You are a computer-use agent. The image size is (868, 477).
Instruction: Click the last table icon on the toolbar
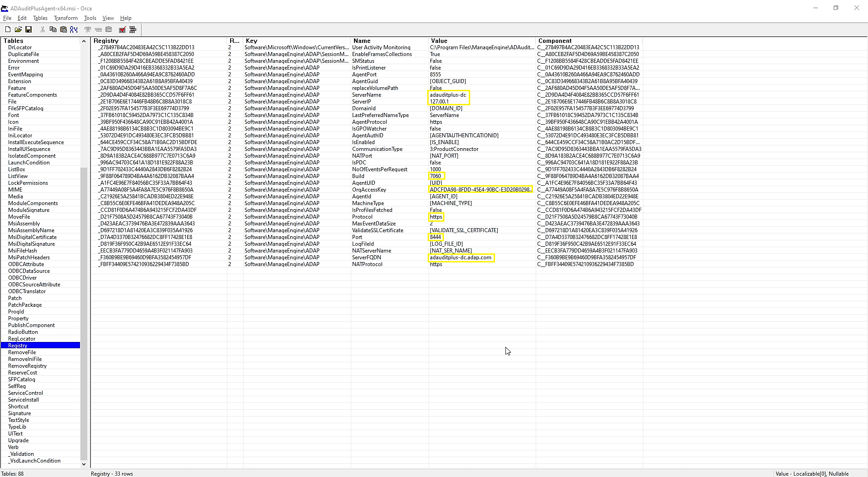click(x=132, y=29)
